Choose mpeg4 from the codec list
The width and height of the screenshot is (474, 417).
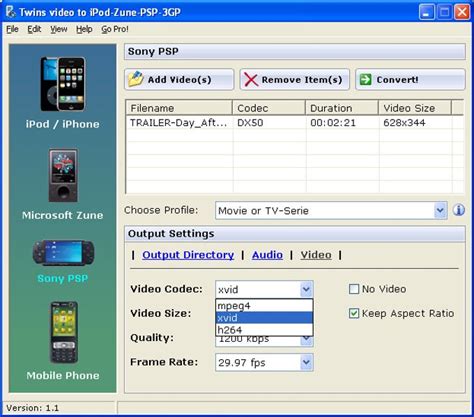point(264,306)
